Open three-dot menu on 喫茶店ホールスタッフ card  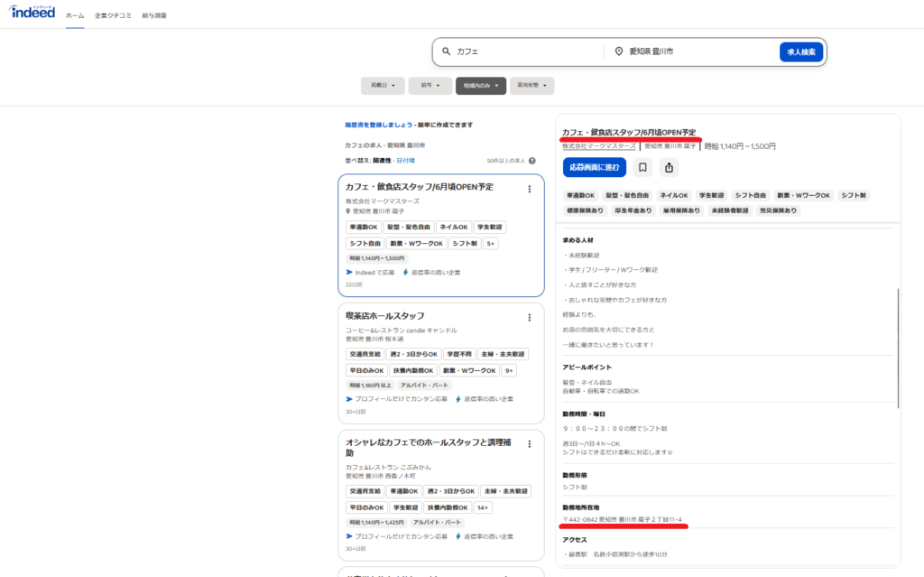click(529, 318)
